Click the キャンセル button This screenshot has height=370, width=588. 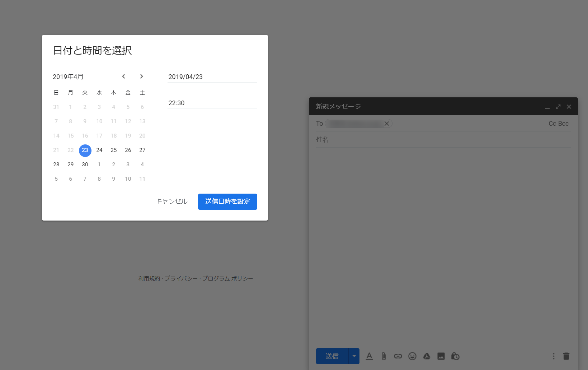(x=171, y=202)
